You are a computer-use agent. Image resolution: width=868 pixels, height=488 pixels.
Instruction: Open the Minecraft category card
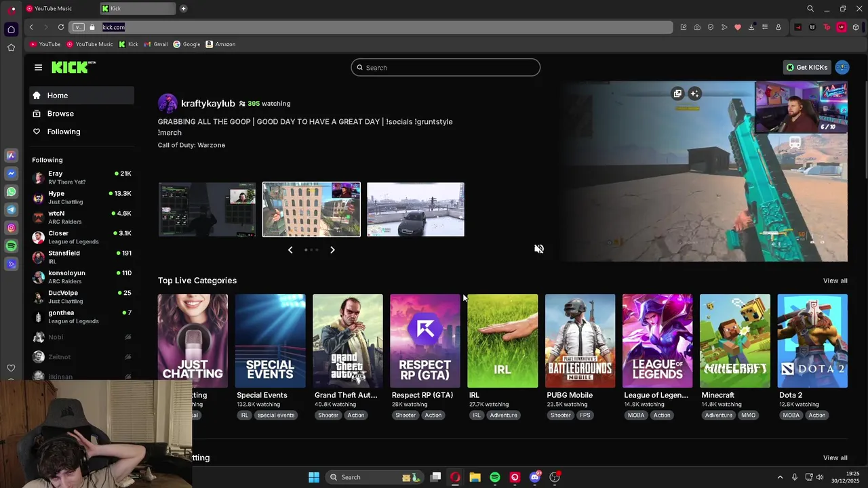pyautogui.click(x=734, y=341)
